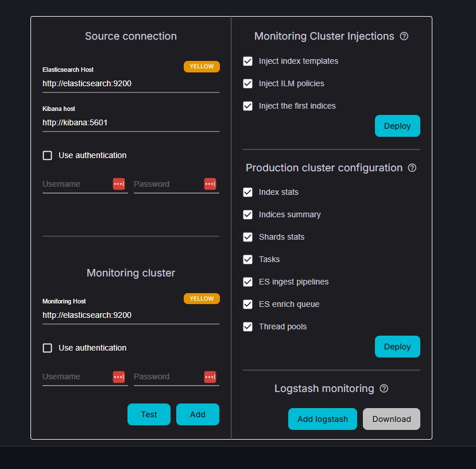The height and width of the screenshot is (469, 476).
Task: Download the logstash monitoring configuration
Action: coord(391,418)
